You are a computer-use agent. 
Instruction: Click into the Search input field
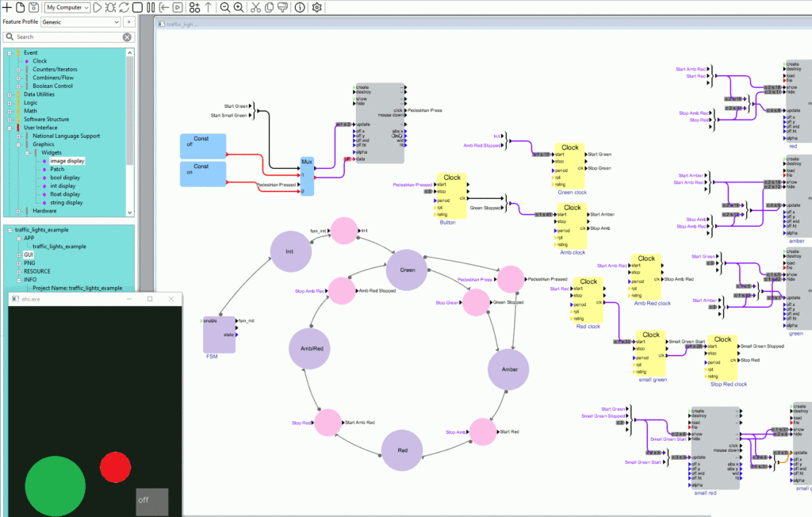67,36
